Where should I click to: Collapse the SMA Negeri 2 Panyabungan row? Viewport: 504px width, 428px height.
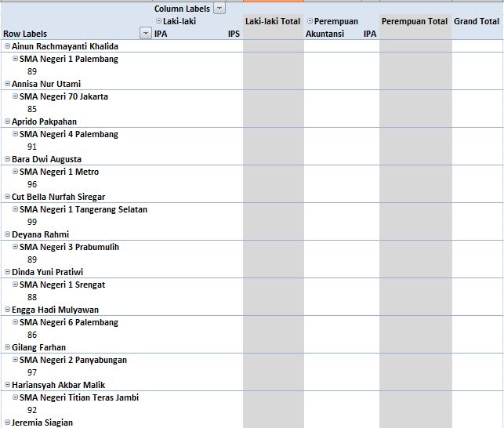pyautogui.click(x=15, y=360)
